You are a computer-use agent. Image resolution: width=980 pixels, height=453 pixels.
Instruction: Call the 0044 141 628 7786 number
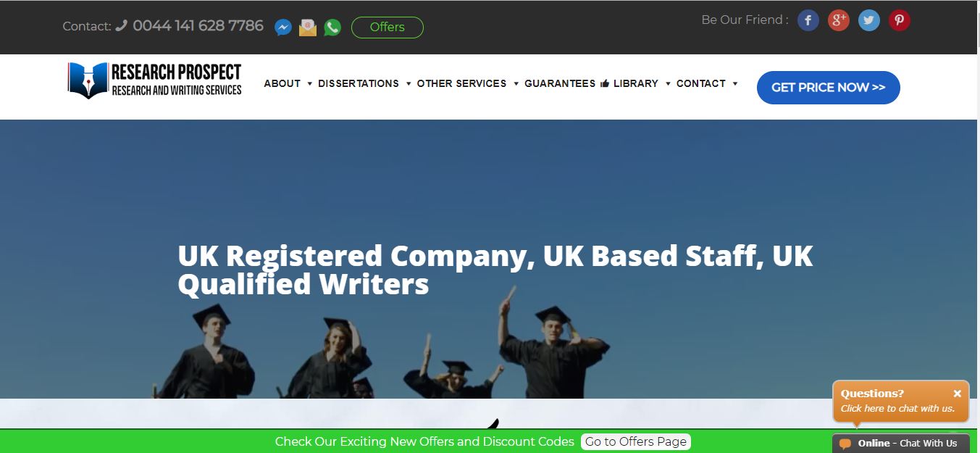pyautogui.click(x=198, y=26)
